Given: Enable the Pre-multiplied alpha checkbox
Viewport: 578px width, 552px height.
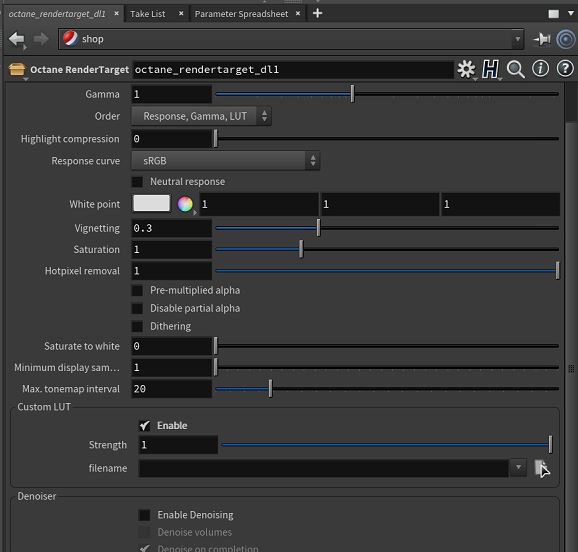Looking at the screenshot, I should (137, 291).
